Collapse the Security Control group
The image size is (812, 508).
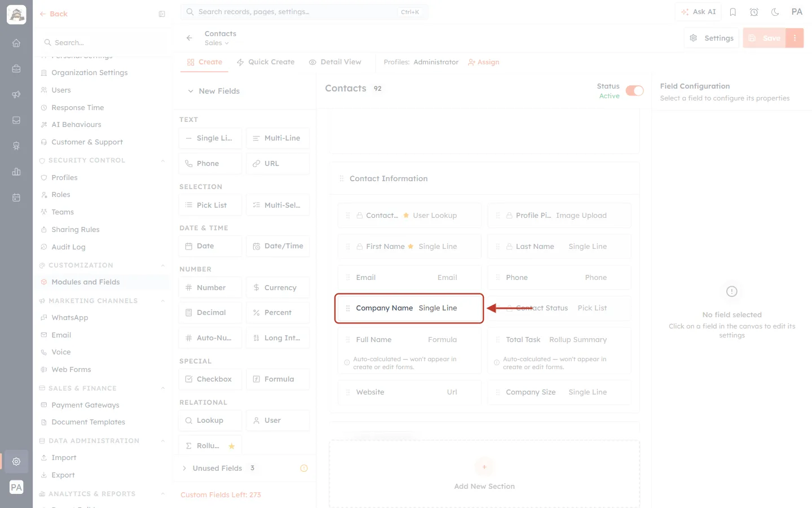[x=163, y=160]
